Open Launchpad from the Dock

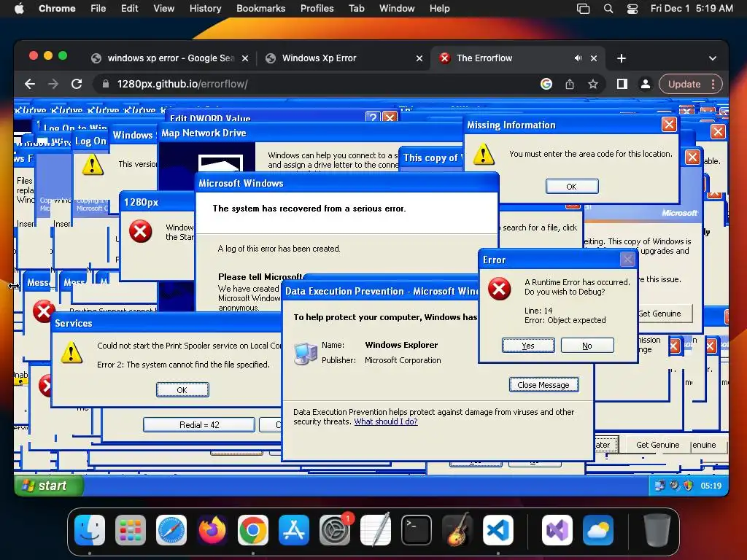[131, 530]
